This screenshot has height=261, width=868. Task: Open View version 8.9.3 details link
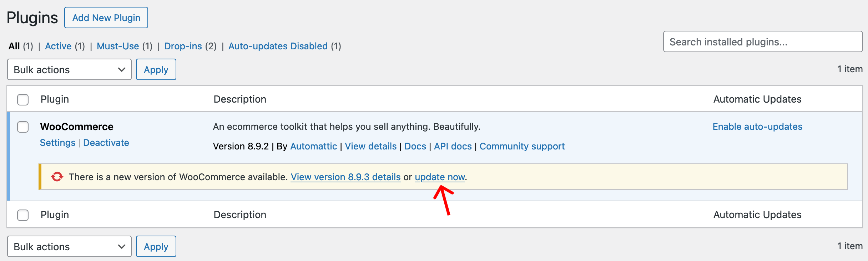(x=345, y=177)
